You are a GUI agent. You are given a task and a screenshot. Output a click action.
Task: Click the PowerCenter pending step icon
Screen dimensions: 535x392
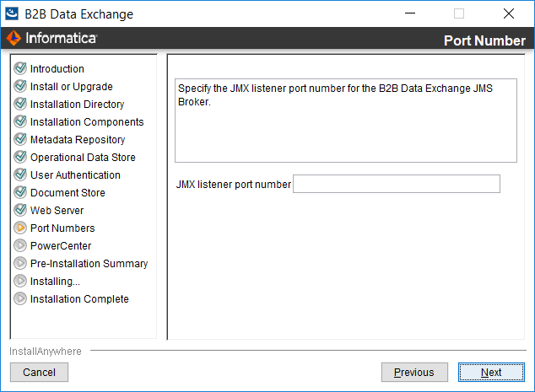20,245
